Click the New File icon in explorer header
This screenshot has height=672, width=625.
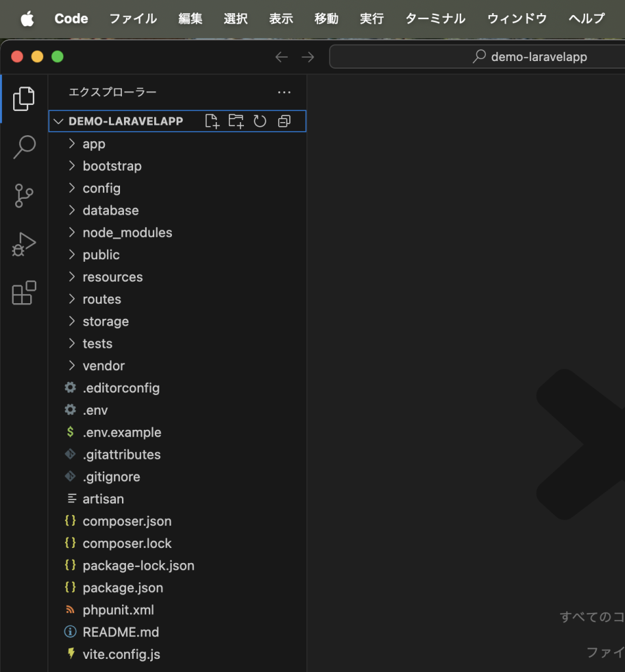(x=212, y=121)
